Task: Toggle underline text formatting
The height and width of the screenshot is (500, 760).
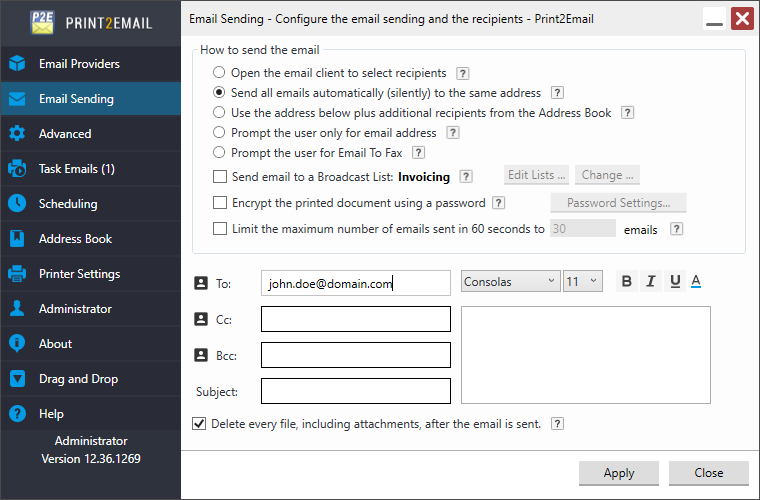Action: (674, 282)
